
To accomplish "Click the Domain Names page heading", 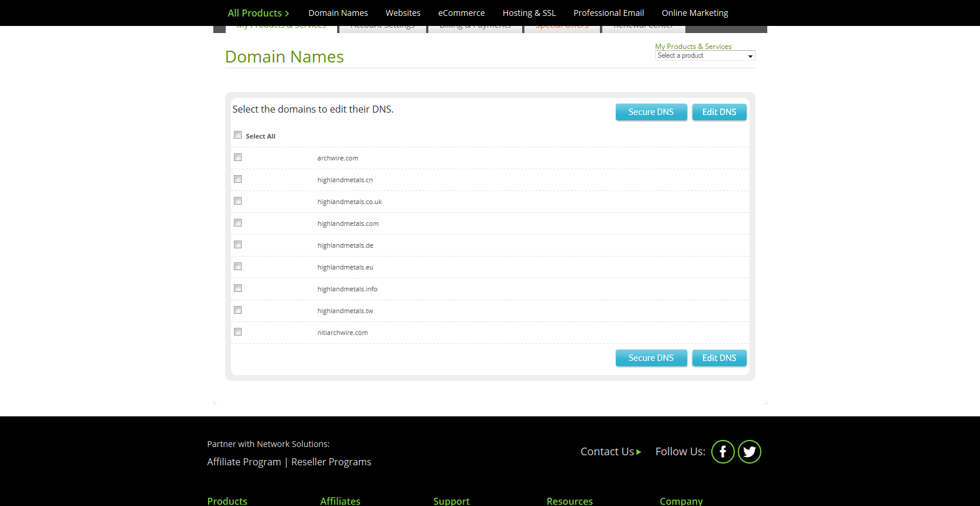I will [x=284, y=57].
